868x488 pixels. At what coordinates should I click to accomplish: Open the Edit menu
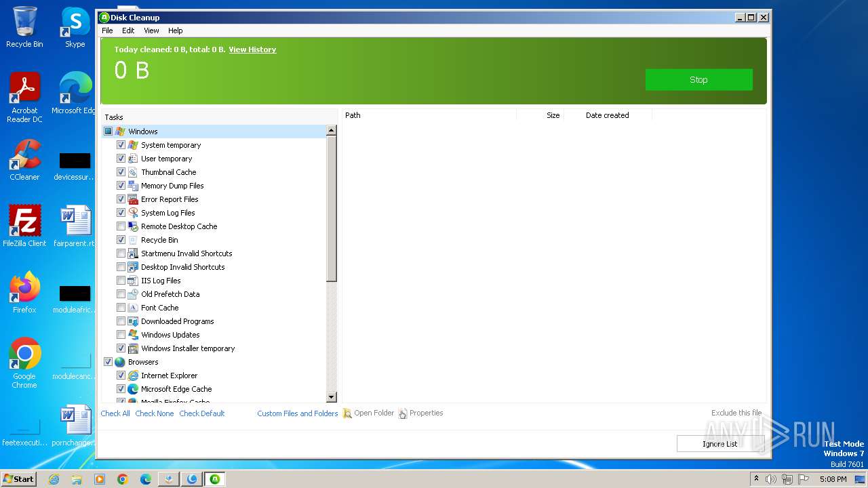[128, 30]
